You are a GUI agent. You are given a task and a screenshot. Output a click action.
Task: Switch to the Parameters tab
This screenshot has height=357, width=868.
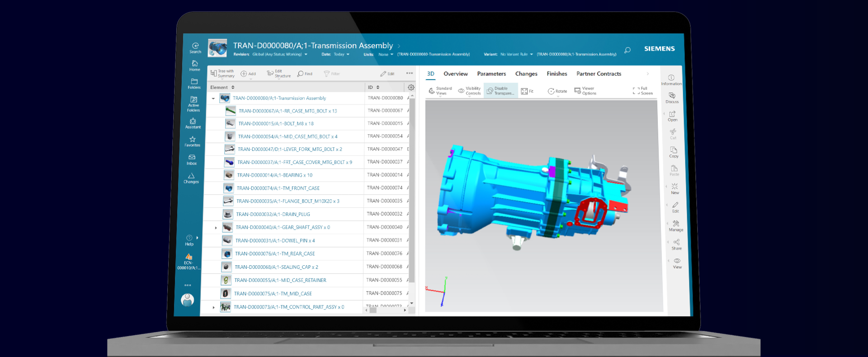[491, 74]
